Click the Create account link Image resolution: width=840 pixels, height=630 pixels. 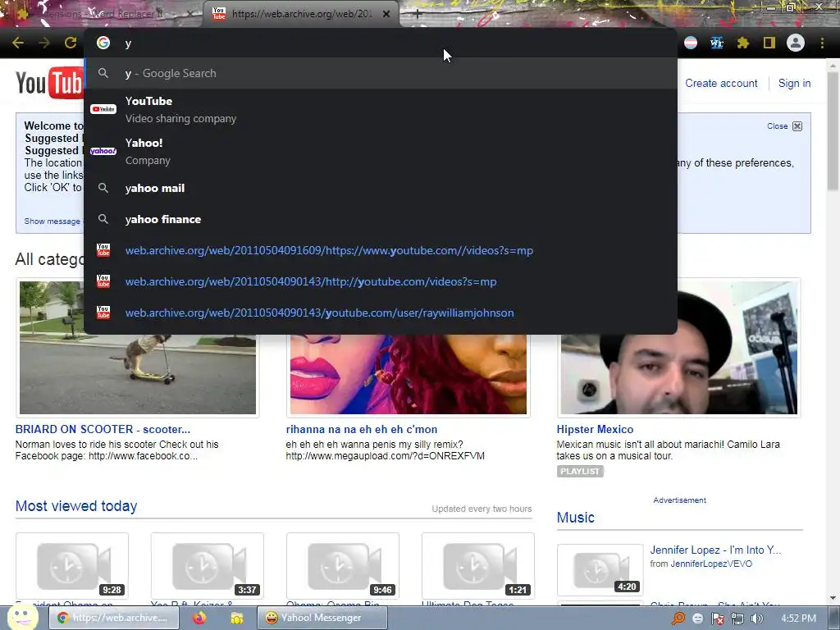click(x=721, y=83)
